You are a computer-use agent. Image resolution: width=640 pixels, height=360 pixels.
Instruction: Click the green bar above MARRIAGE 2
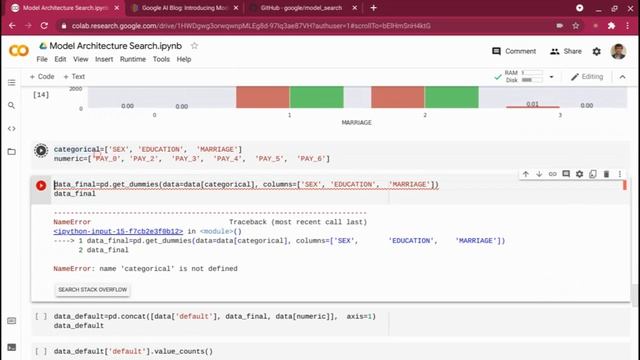pyautogui.click(x=451, y=97)
